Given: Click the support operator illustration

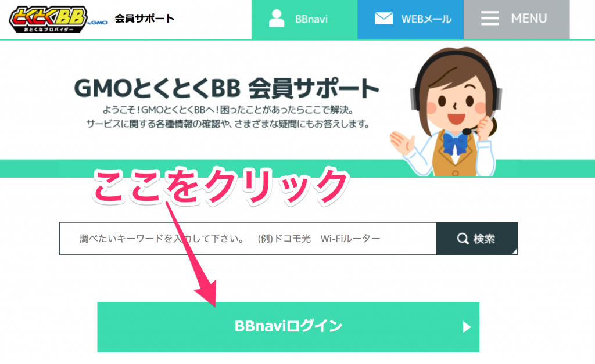Looking at the screenshot, I should tap(447, 112).
